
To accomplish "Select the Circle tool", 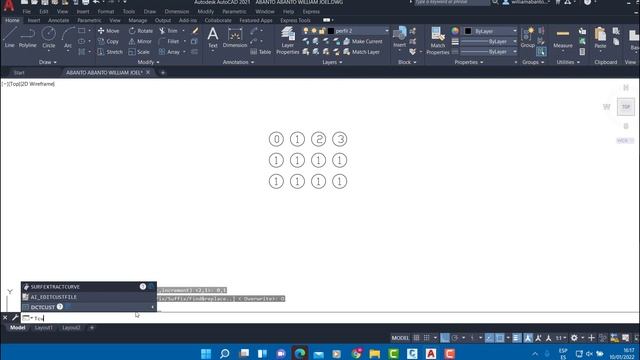I will 49,37.
